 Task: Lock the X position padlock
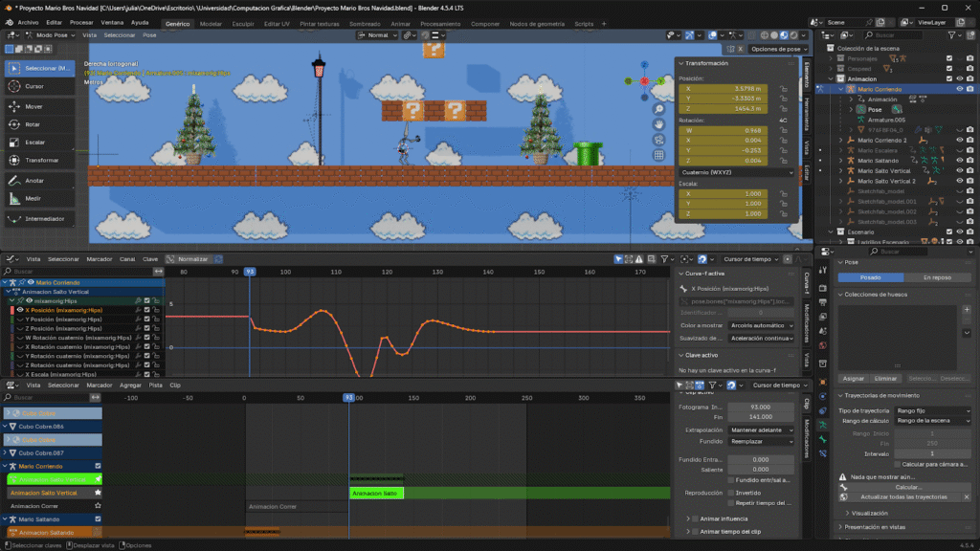[x=783, y=88]
